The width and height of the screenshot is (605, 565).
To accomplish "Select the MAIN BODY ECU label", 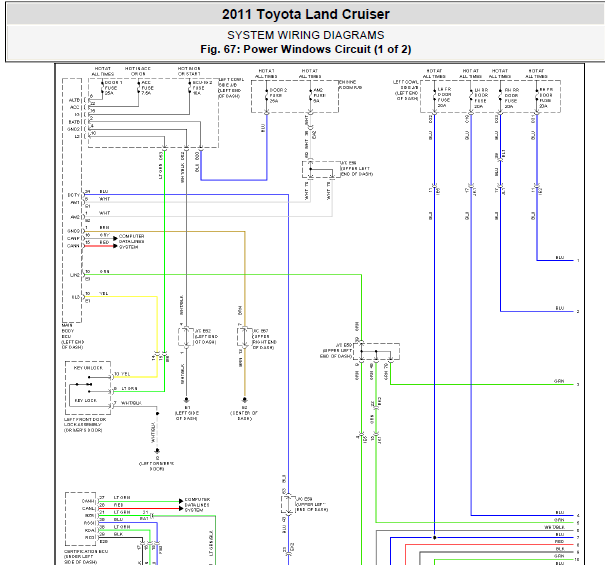I will tap(73, 337).
